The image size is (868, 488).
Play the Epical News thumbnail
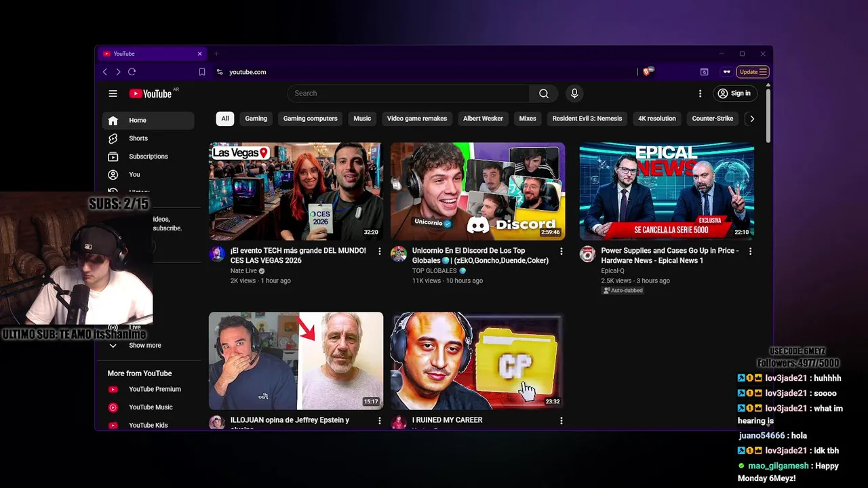pyautogui.click(x=667, y=191)
